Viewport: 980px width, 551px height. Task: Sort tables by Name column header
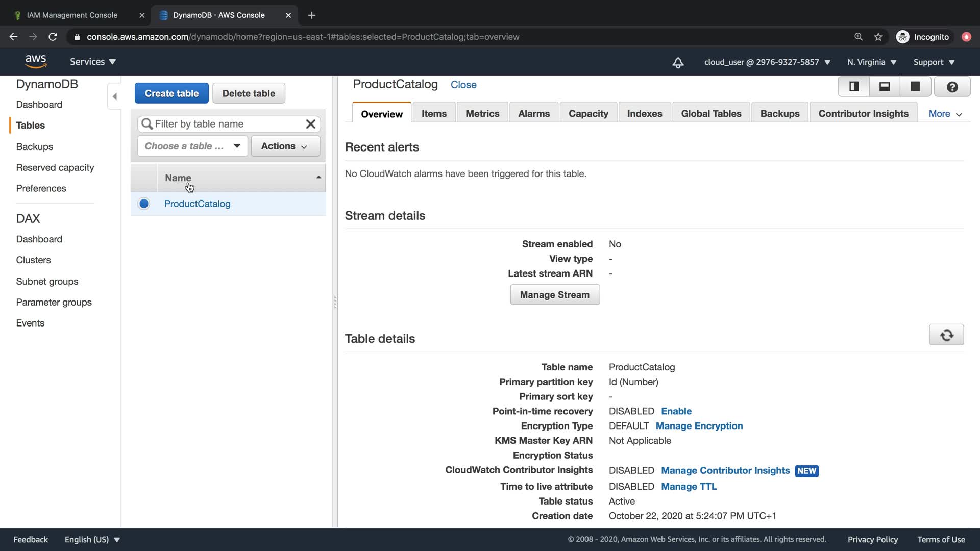click(178, 178)
